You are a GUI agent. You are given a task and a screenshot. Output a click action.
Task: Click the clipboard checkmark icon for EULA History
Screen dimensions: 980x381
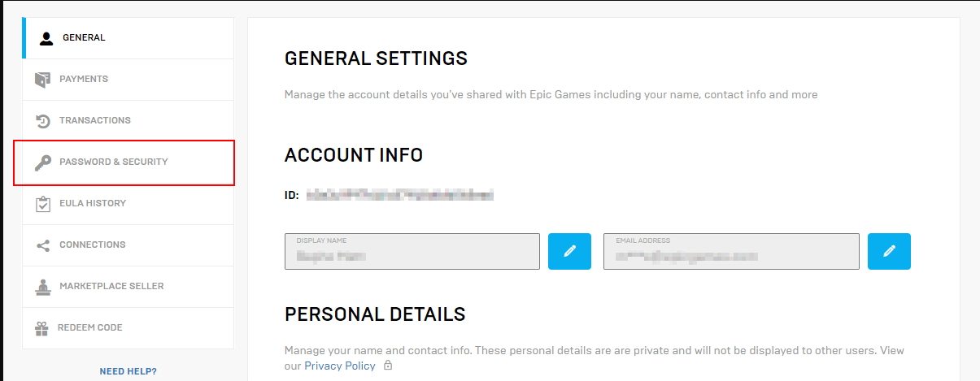(x=43, y=204)
